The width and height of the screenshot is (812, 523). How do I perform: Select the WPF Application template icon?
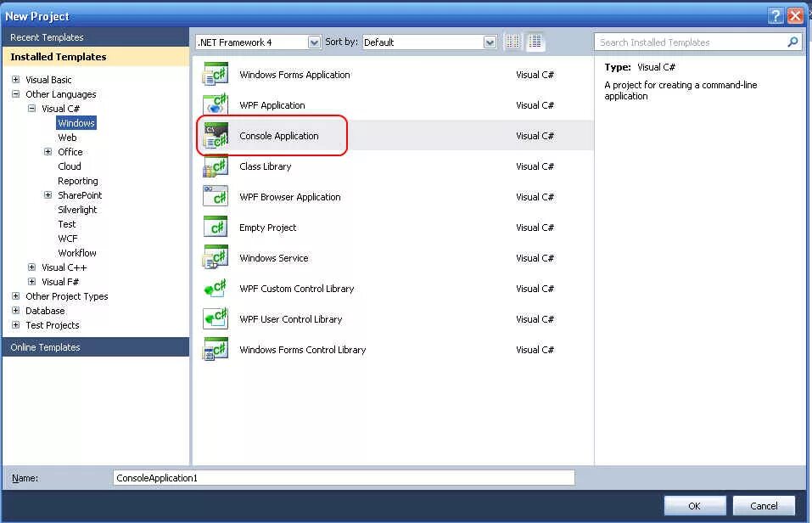point(215,105)
